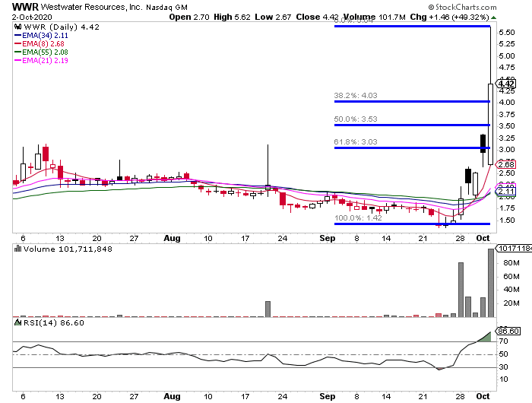This screenshot has height=403, width=532.
Task: Click the RSI area icon beside RSI(14)
Action: pyautogui.click(x=17, y=322)
